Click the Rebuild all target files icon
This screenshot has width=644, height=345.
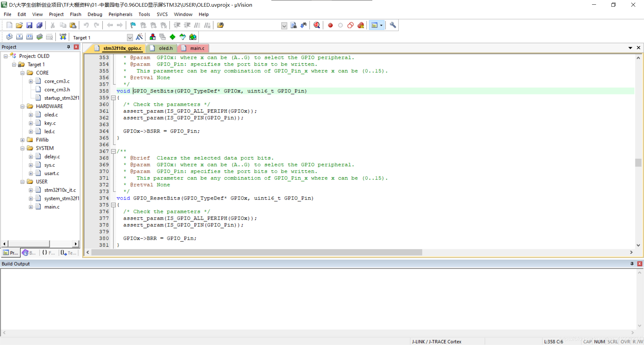coord(30,37)
